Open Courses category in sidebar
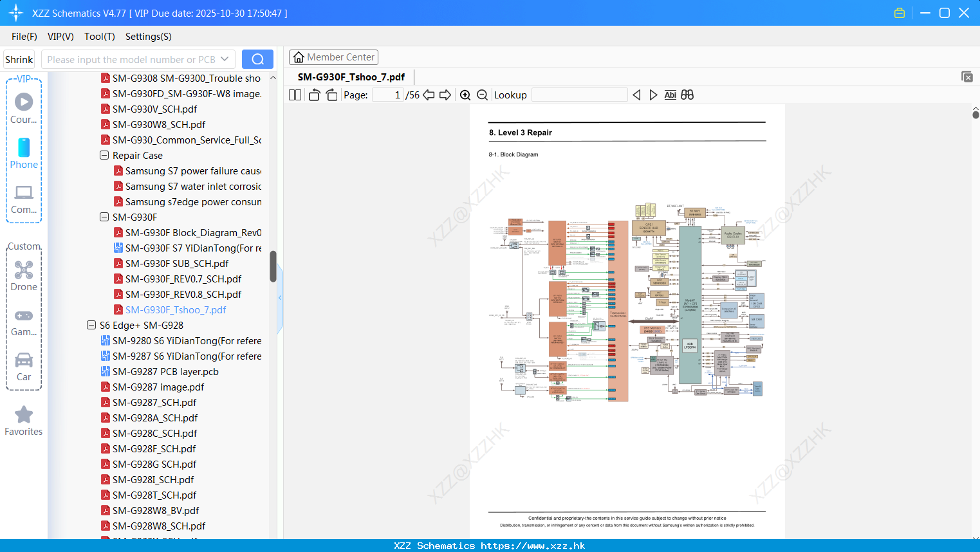Image resolution: width=980 pixels, height=552 pixels. (x=24, y=108)
